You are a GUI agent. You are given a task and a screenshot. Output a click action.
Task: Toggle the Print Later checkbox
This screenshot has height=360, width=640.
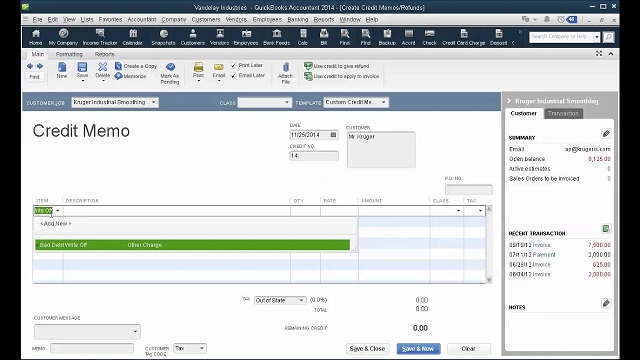233,65
